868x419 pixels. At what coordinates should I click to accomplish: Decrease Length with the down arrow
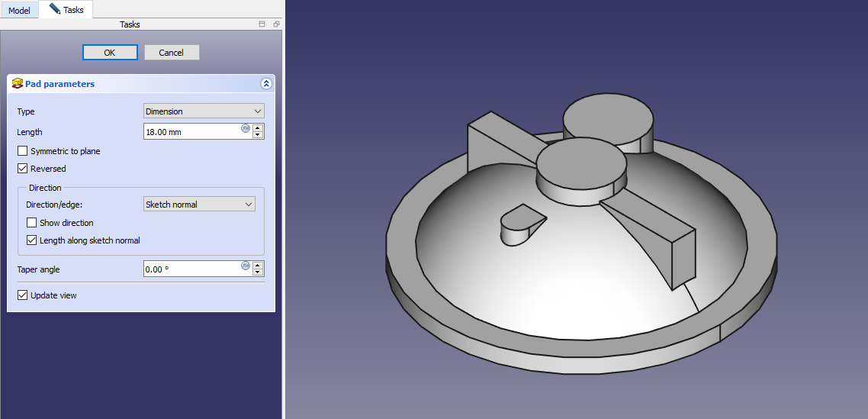point(258,135)
